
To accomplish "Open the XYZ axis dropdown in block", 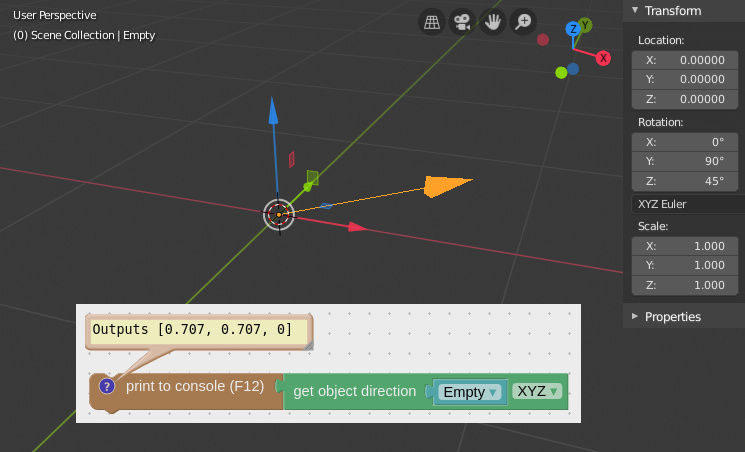I will [x=538, y=391].
